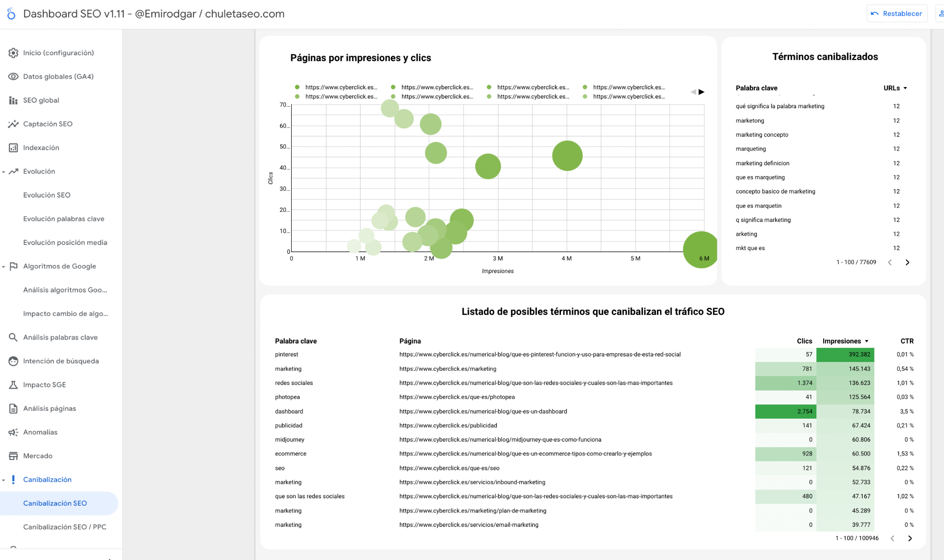The image size is (944, 560).
Task: Click the trending-up icon beside Evolución
Action: (x=13, y=171)
